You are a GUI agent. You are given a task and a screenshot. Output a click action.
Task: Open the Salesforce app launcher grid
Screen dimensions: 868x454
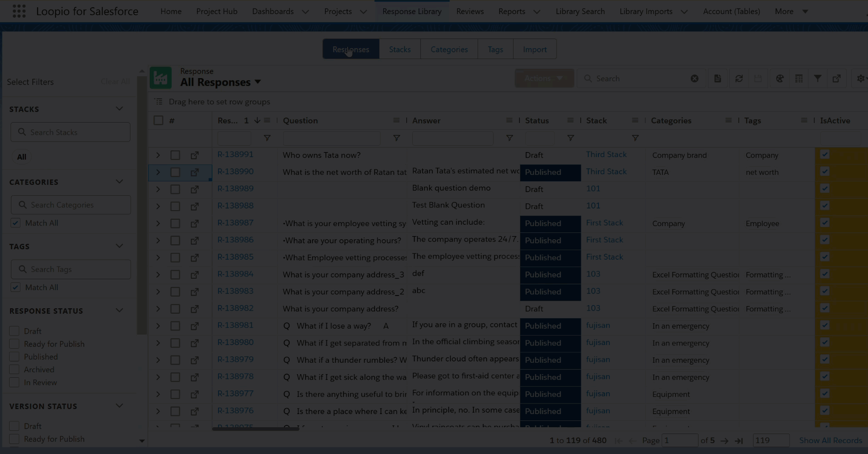coord(19,11)
